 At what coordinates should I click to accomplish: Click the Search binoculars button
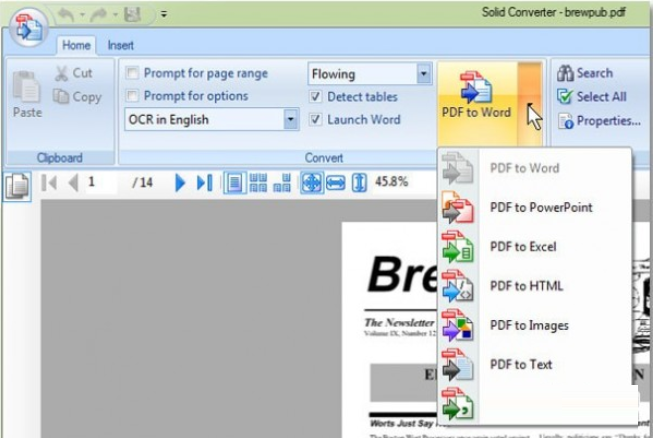click(585, 73)
